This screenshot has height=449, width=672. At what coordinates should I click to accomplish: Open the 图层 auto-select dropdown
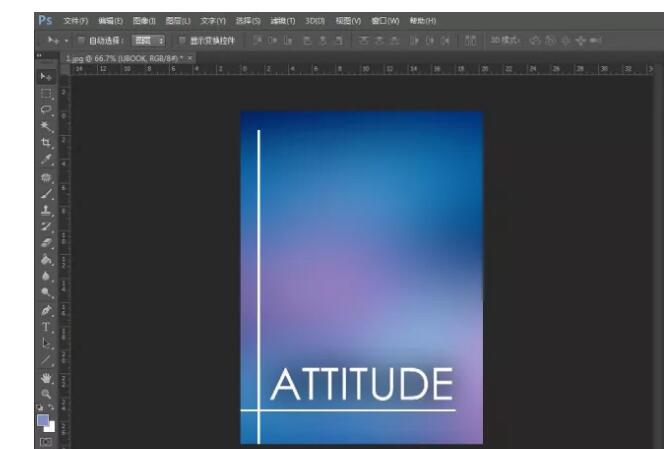(148, 41)
